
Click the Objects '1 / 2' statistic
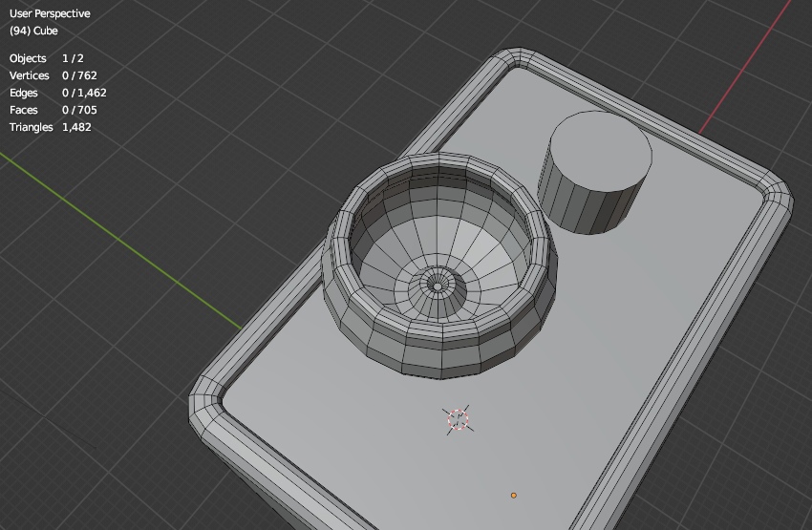[x=73, y=58]
